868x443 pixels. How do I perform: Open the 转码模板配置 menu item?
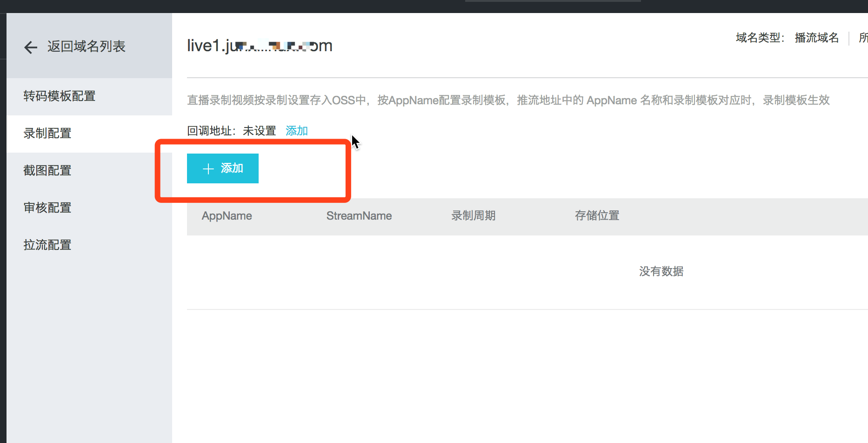tap(60, 96)
